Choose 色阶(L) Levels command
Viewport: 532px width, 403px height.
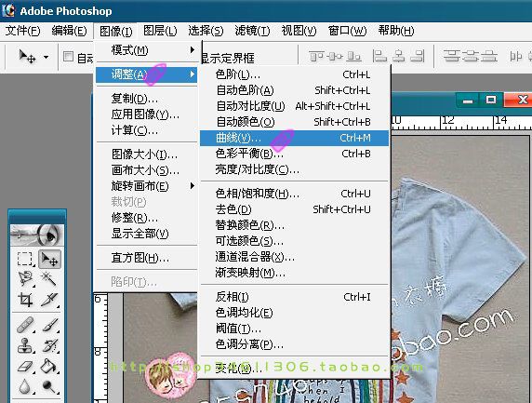click(x=294, y=74)
